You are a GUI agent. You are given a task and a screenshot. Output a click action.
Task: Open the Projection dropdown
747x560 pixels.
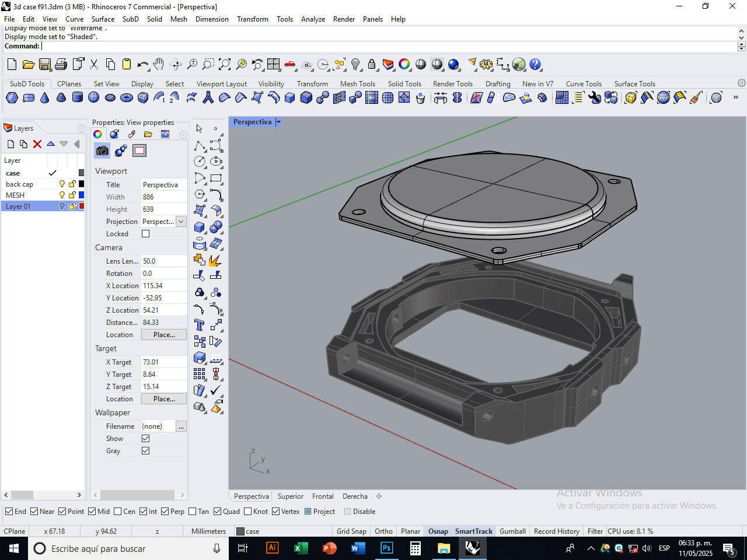click(x=181, y=222)
